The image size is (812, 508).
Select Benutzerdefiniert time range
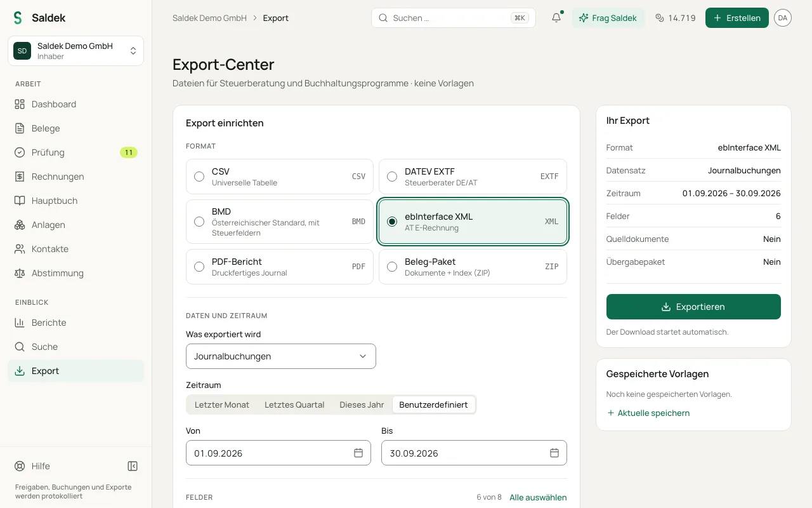(433, 404)
